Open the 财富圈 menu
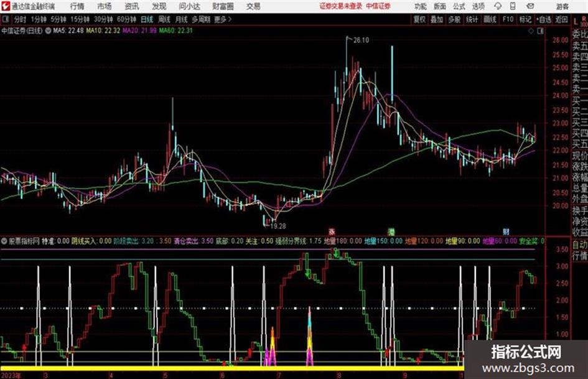The width and height of the screenshot is (588, 379). [x=223, y=6]
